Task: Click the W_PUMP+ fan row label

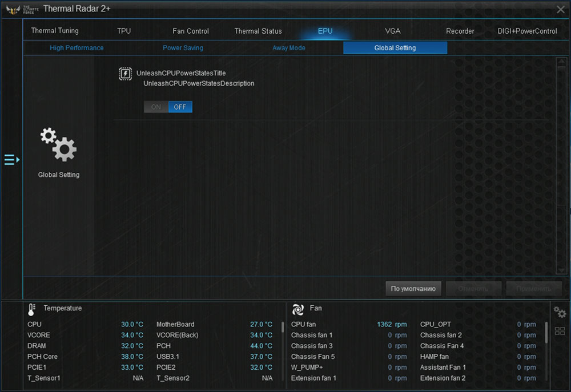Action: [307, 367]
